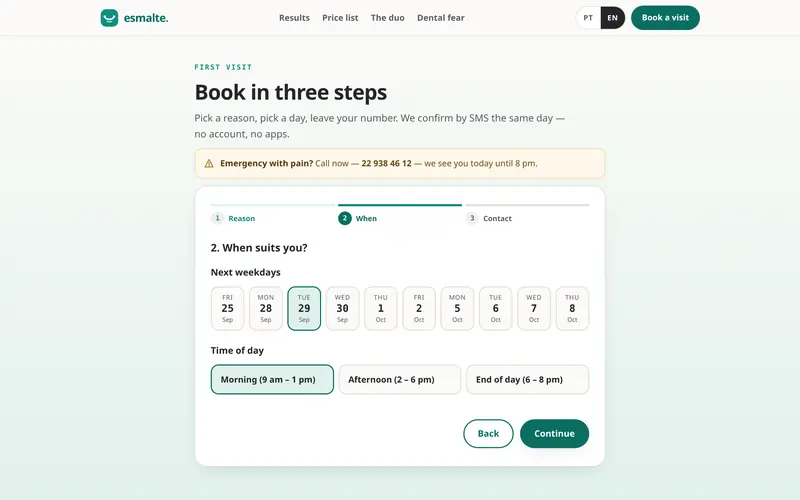Pick Monday 28 Sep
The width and height of the screenshot is (800, 500).
pos(266,309)
